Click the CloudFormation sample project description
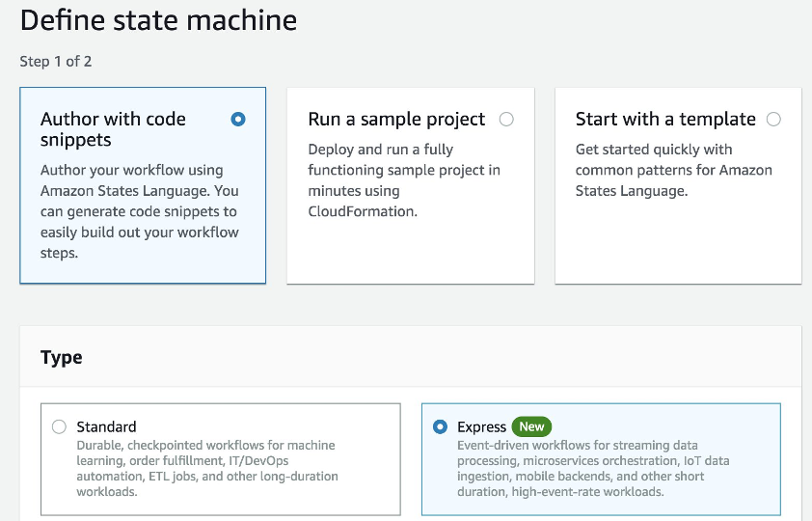 (404, 180)
